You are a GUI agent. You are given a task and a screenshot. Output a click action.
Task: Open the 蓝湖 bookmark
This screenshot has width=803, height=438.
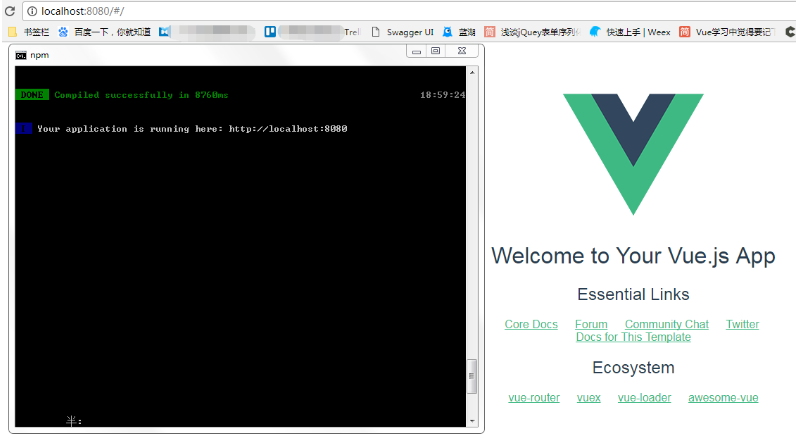point(459,32)
